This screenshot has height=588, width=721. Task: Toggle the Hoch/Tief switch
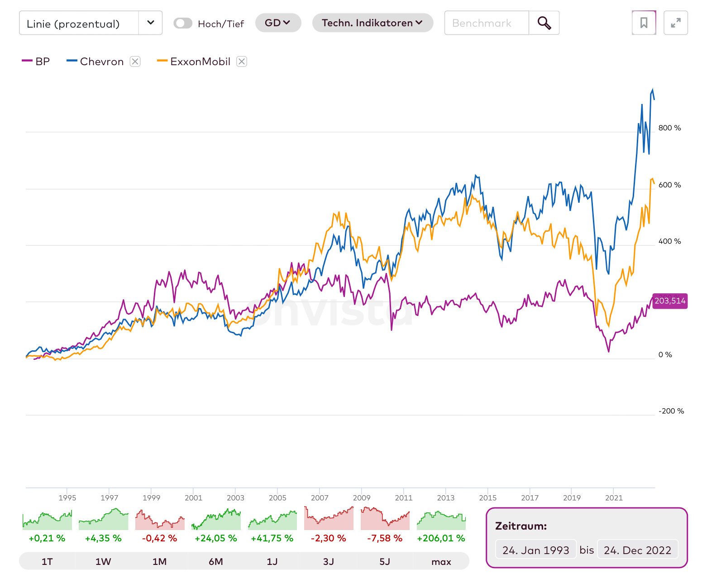[183, 23]
